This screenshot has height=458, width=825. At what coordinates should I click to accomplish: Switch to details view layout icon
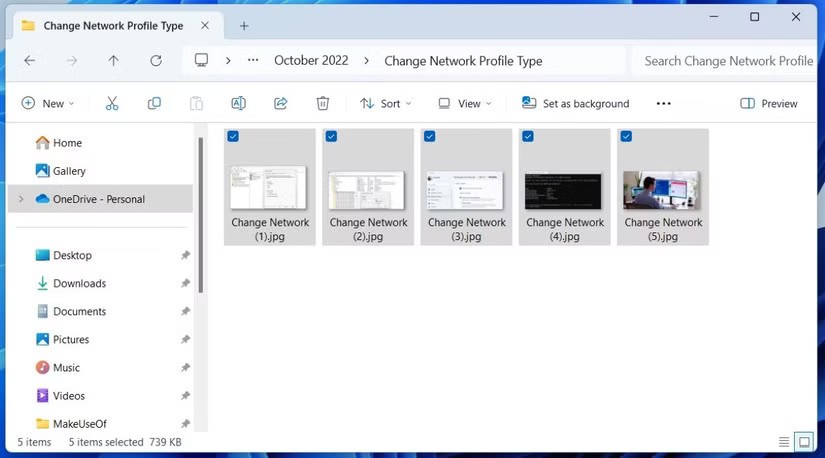tap(784, 442)
